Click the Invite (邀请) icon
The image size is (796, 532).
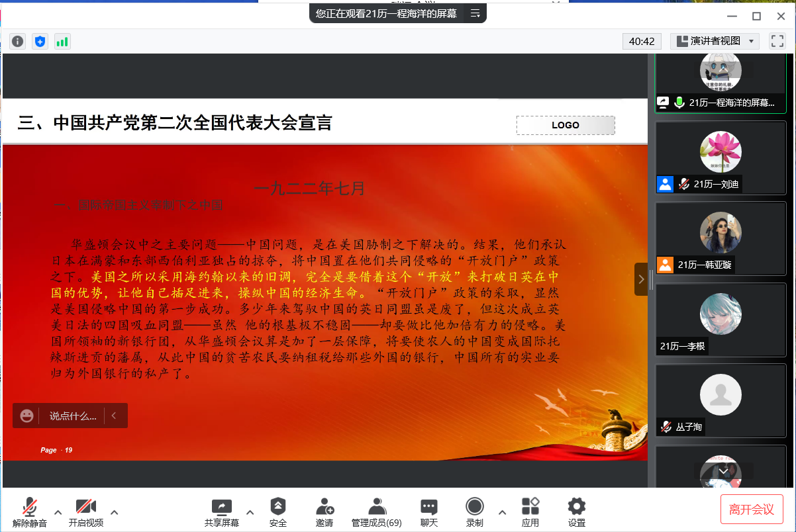[x=324, y=512]
